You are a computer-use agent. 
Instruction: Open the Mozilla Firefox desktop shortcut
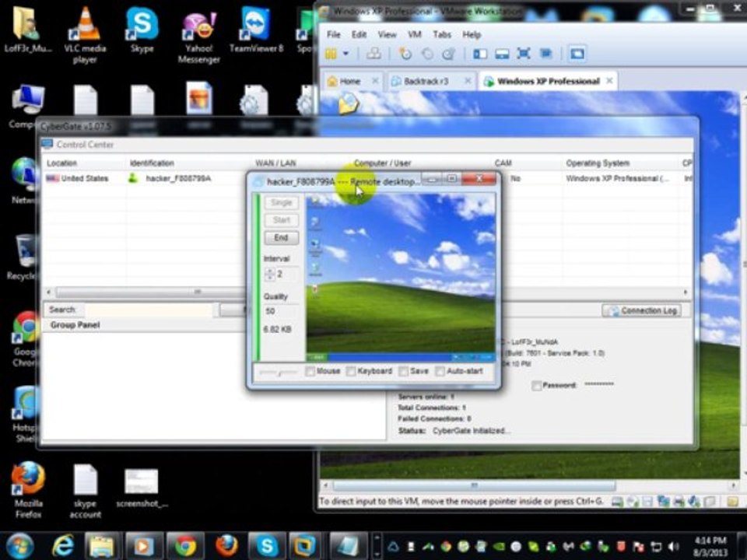click(28, 490)
